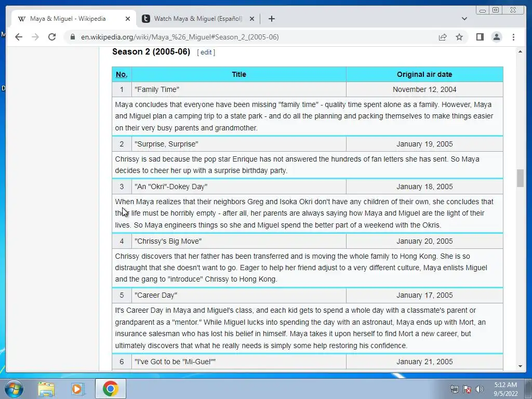Click the forward navigation arrow

(35, 37)
